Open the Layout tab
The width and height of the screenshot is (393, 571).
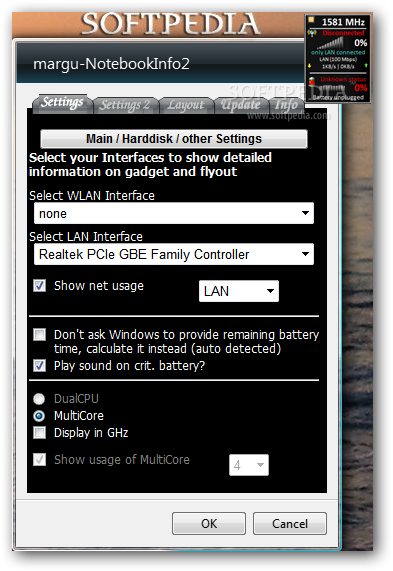186,105
